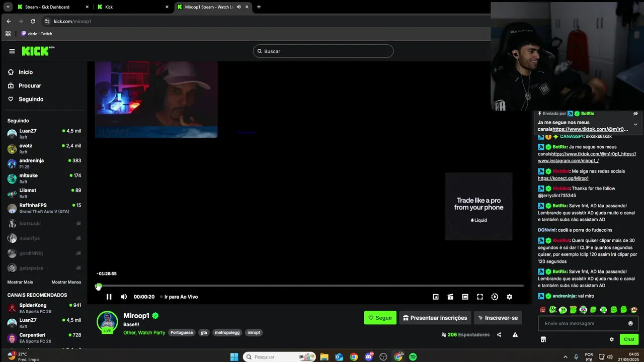Collapse list with Mostrar Menos
Viewport: 644px width, 362px height.
pos(66,282)
